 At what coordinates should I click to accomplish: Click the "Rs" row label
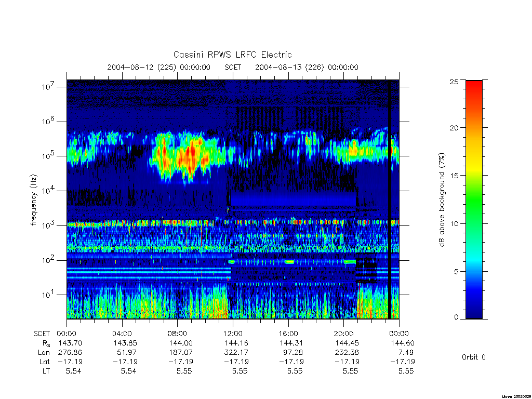click(46, 343)
